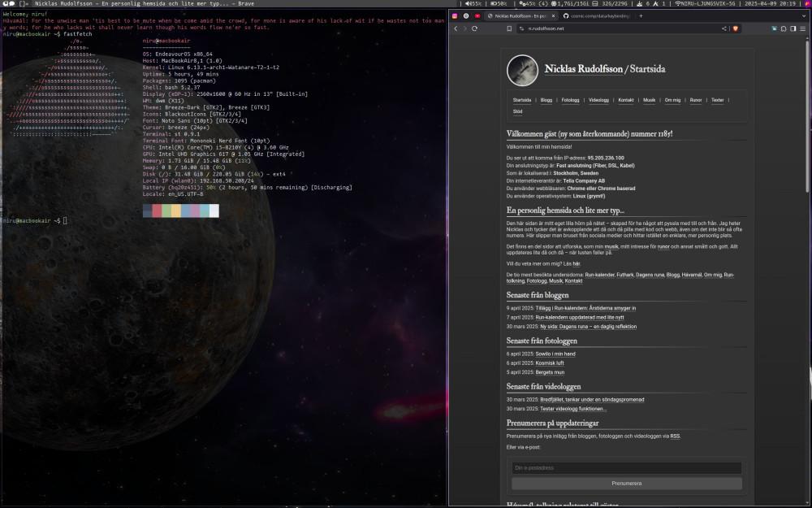
Task: Open Kontakt in the site navigation
Action: click(x=626, y=100)
